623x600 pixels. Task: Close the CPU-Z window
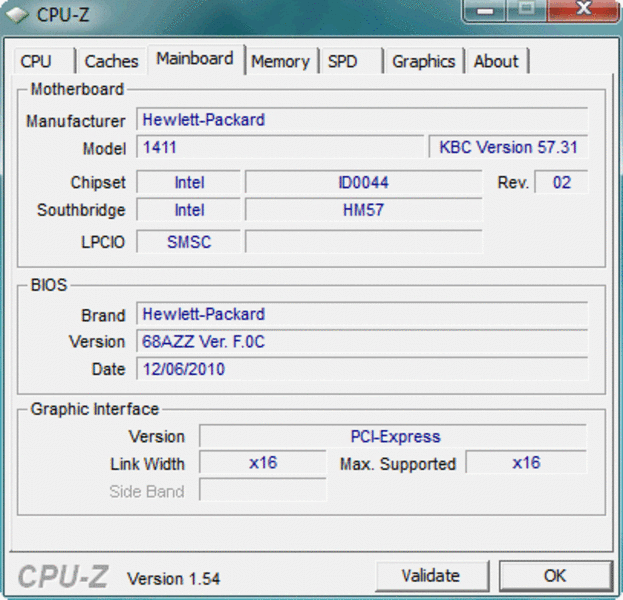point(584,10)
